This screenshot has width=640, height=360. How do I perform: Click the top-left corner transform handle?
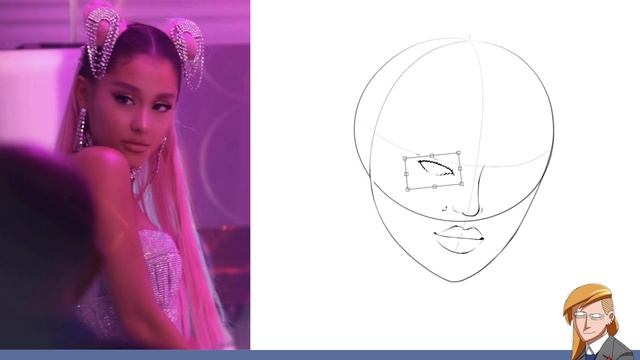pyautogui.click(x=405, y=158)
